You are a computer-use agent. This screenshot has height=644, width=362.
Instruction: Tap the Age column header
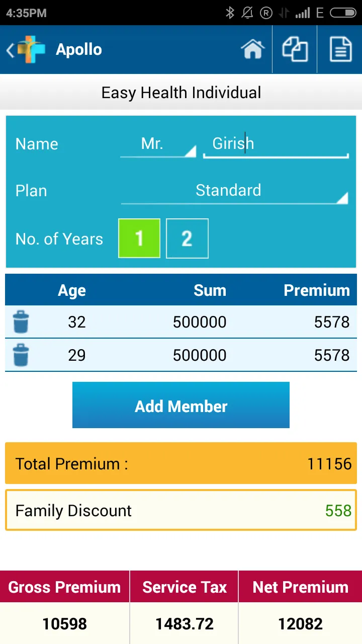tap(72, 290)
